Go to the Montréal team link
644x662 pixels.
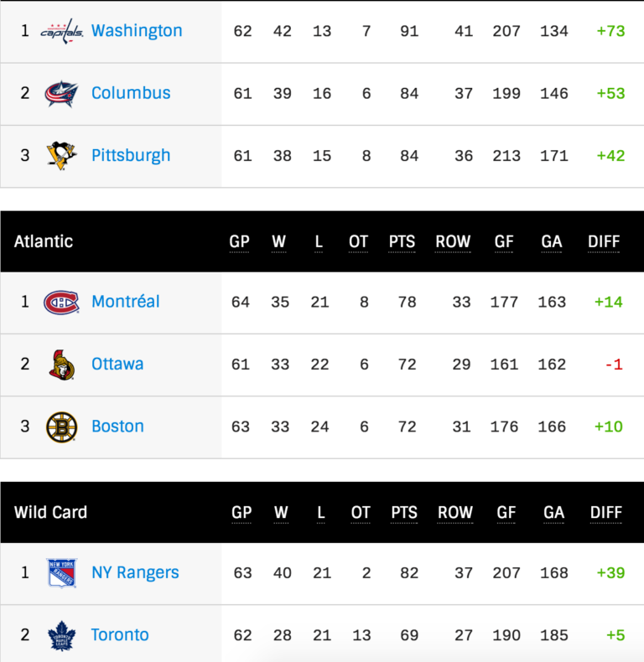click(x=125, y=302)
